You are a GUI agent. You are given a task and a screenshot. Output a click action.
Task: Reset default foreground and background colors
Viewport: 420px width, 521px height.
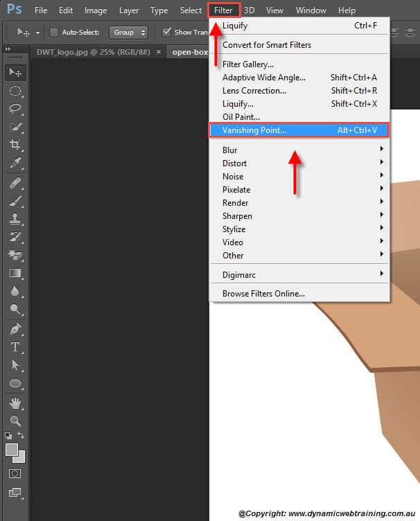(8, 436)
